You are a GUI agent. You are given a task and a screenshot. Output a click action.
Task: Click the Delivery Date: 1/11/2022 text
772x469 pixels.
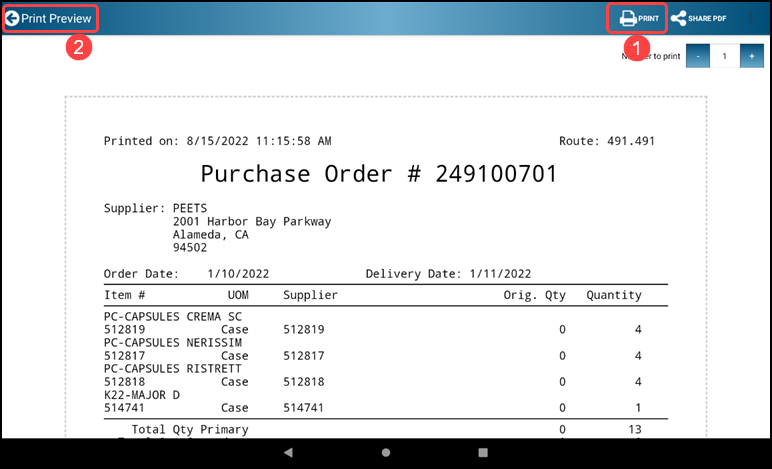coord(448,274)
